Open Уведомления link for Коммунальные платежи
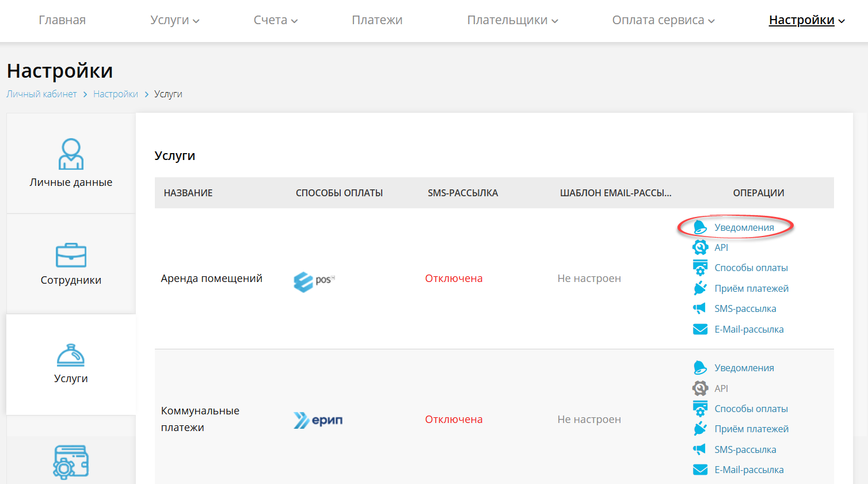Screen dimensions: 868x484 coord(744,368)
